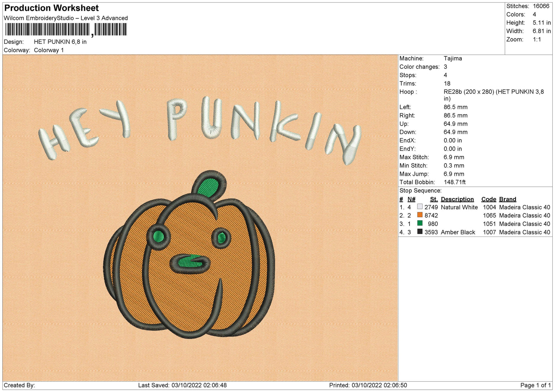Click the stitch count 980 in row 3
This screenshot has width=555, height=392.
click(x=433, y=224)
